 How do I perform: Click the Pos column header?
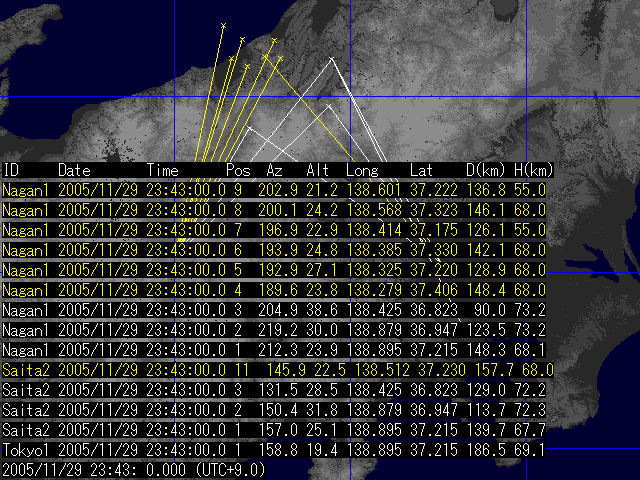(238, 170)
